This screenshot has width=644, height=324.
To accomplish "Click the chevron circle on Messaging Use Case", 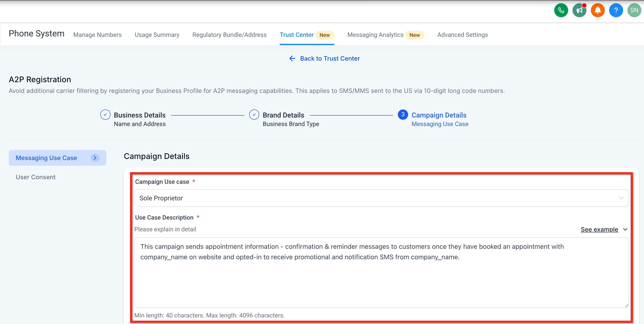I will click(x=95, y=158).
